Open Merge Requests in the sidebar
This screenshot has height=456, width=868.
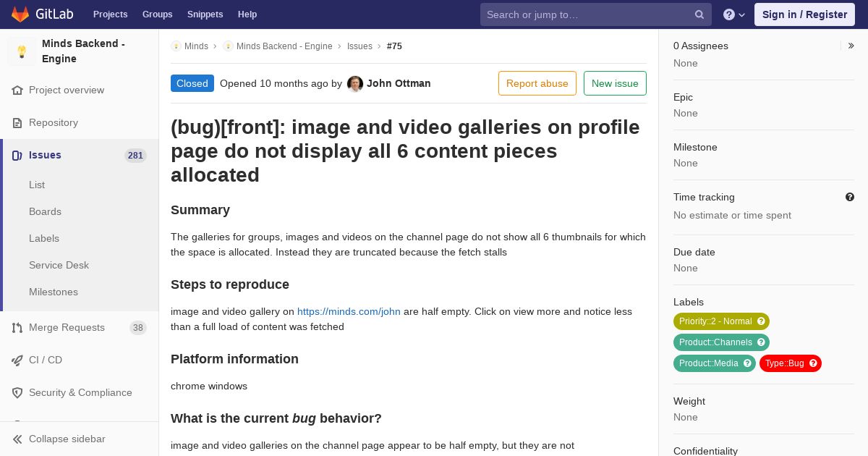pos(67,328)
